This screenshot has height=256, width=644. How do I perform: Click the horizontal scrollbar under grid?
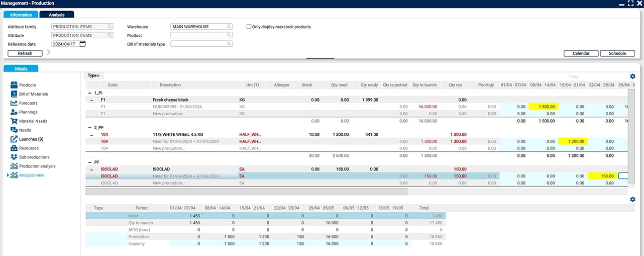[x=247, y=192]
